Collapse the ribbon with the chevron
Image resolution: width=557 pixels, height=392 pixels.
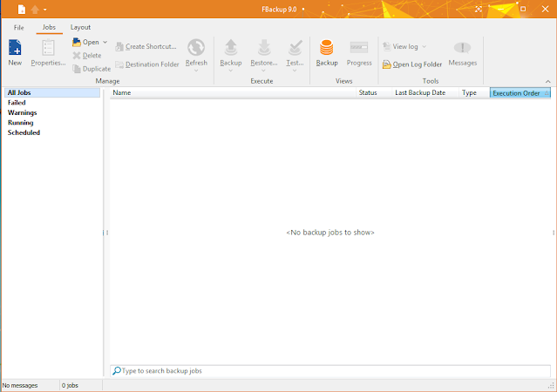coord(547,81)
